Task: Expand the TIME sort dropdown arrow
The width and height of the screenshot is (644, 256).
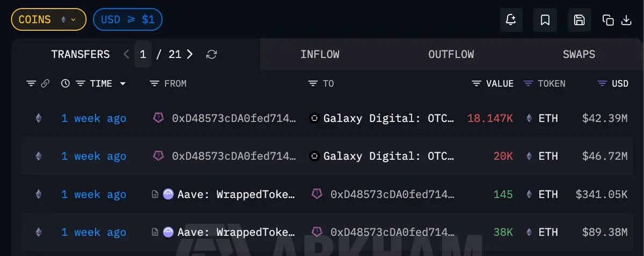Action: point(122,84)
